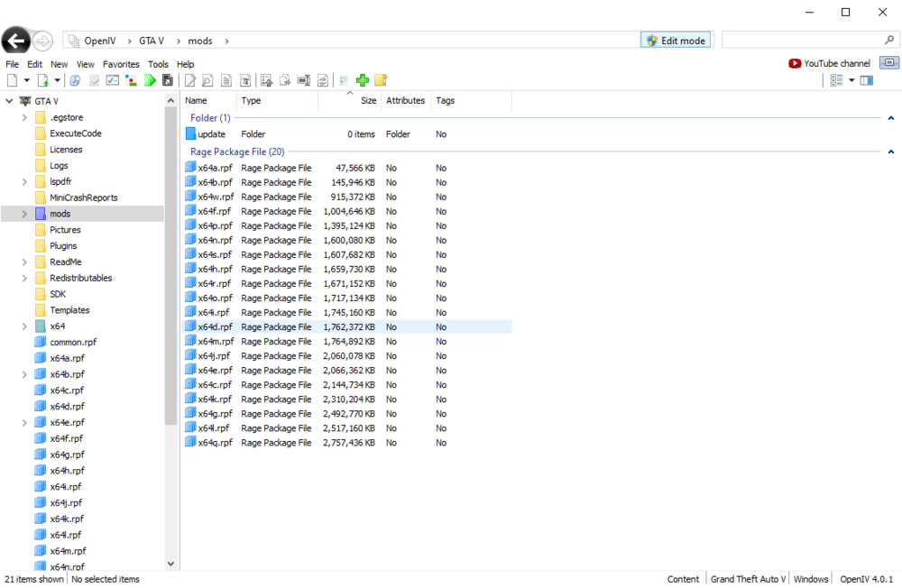902x588 pixels.
Task: Open the view mode dropdown arrow
Action: [852, 80]
